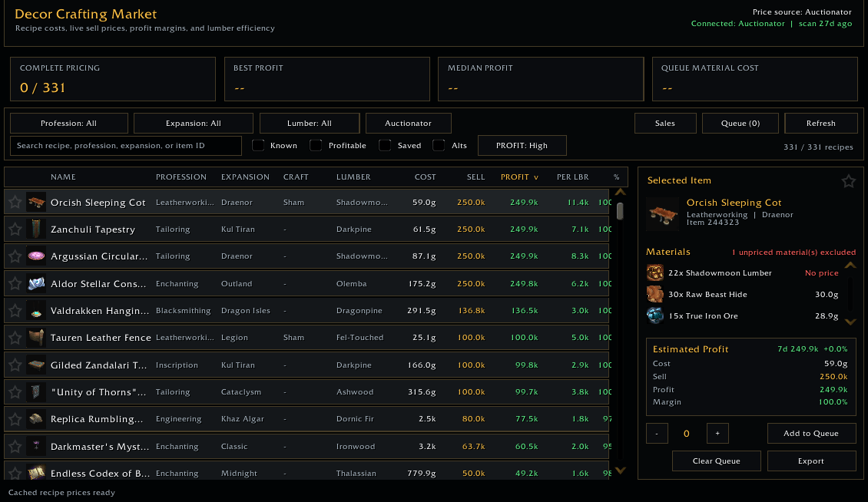The width and height of the screenshot is (868, 502).
Task: Click the Darkmaster's Myst... item icon
Action: click(x=36, y=446)
